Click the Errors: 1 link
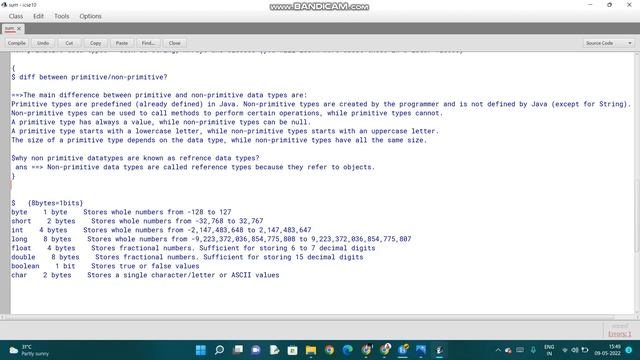Viewport: 640px width, 360px height. pyautogui.click(x=620, y=334)
